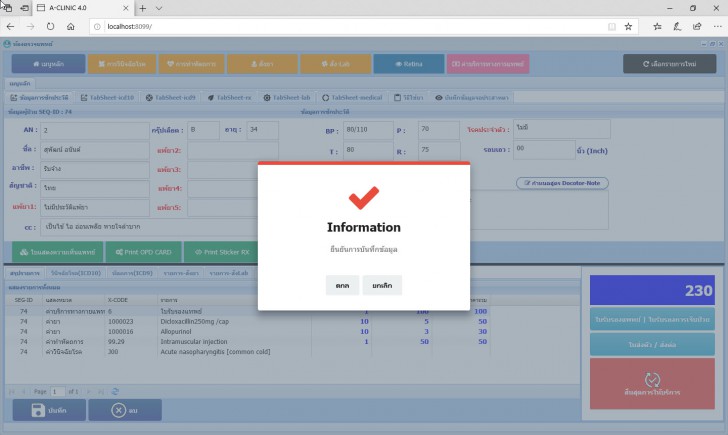Switch to the lower (ICD10) diagnosis tab
728x435 pixels.
click(76, 273)
